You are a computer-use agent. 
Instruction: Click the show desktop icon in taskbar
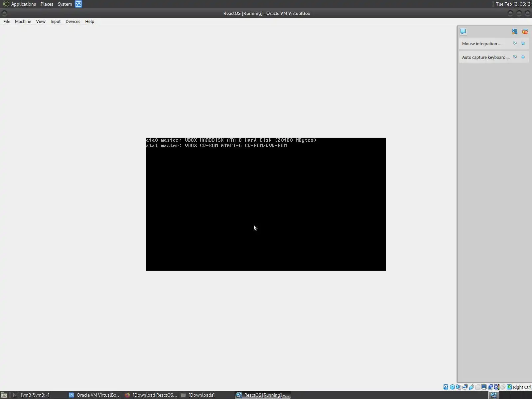[x=4, y=395]
